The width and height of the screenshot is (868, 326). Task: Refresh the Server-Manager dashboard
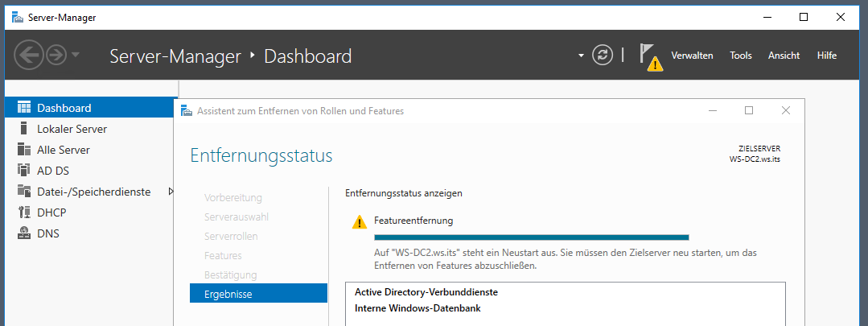click(x=603, y=55)
